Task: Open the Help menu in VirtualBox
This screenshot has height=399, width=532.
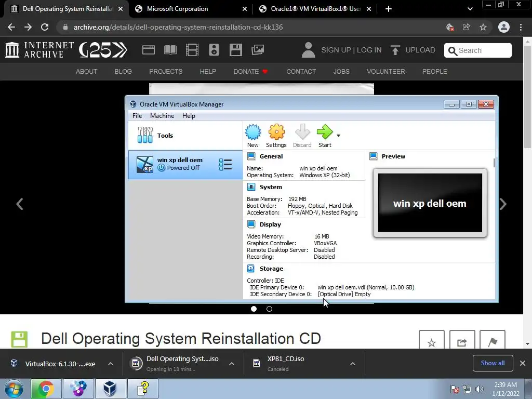Action: click(x=189, y=116)
